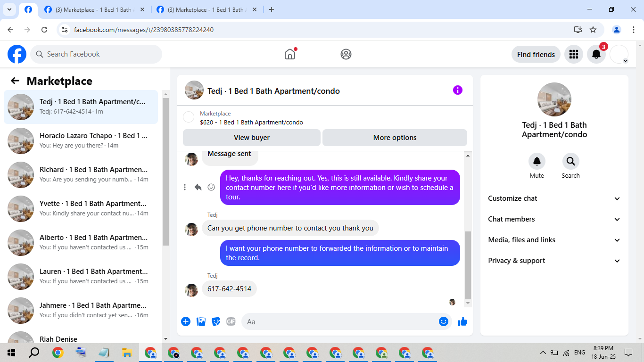This screenshot has width=644, height=362.
Task: Click the taskbar clock showing 8:39 PM
Action: click(x=603, y=353)
